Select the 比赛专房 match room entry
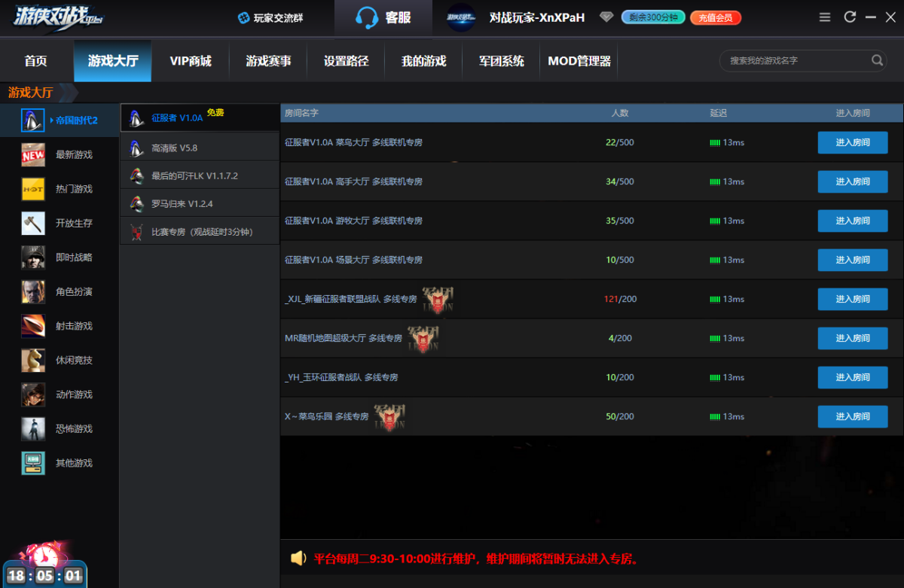The width and height of the screenshot is (904, 588). tap(200, 231)
